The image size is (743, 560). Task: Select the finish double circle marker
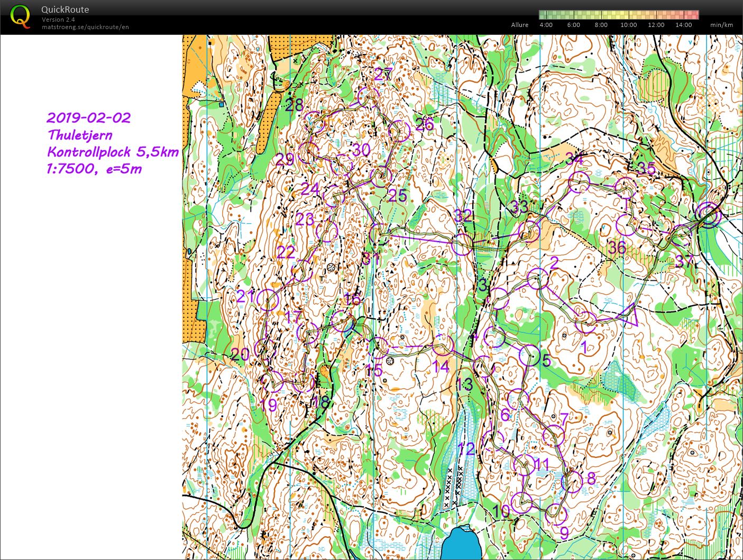pyautogui.click(x=708, y=214)
